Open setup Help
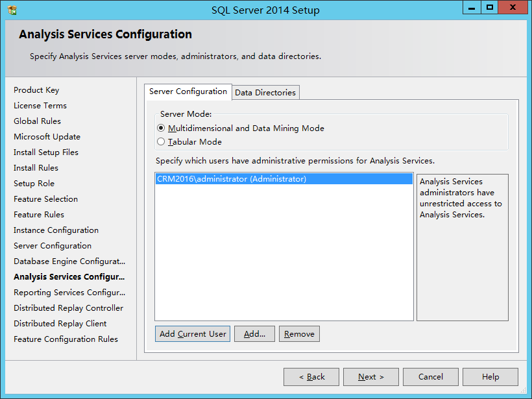 click(x=490, y=377)
